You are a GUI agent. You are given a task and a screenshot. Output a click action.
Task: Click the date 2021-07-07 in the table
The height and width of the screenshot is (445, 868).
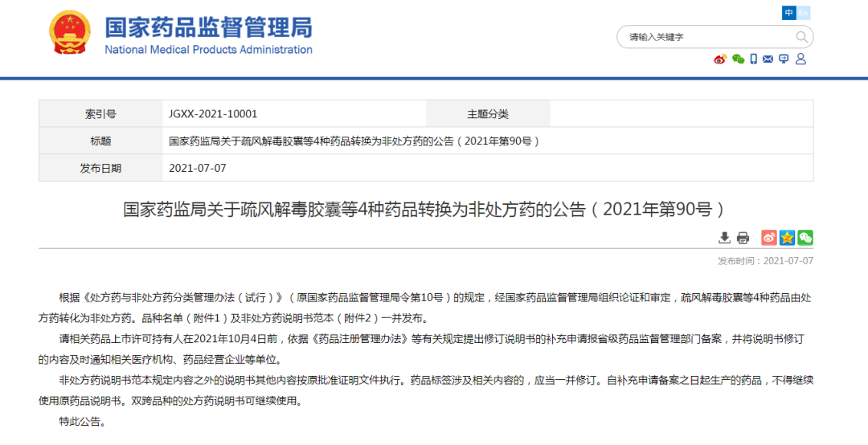pos(198,168)
